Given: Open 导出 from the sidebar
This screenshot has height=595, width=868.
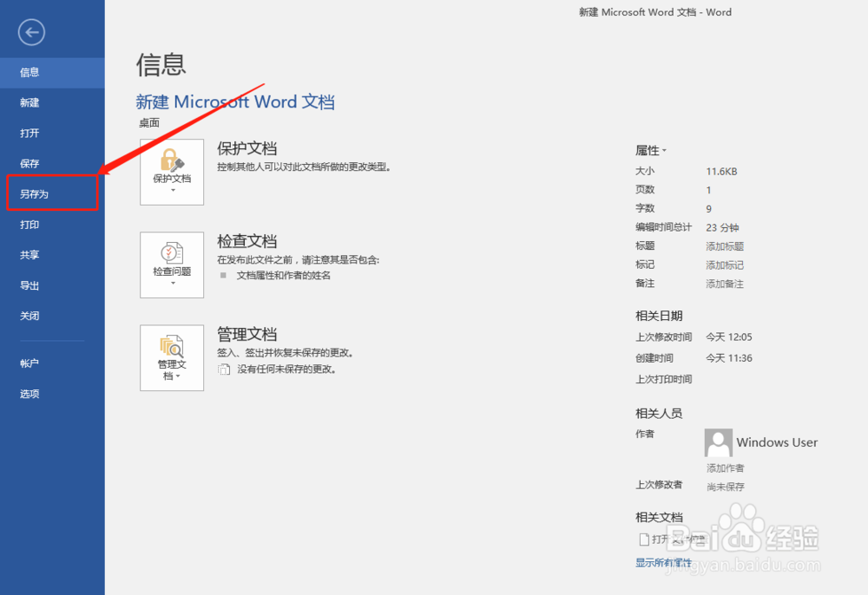Looking at the screenshot, I should pos(52,286).
